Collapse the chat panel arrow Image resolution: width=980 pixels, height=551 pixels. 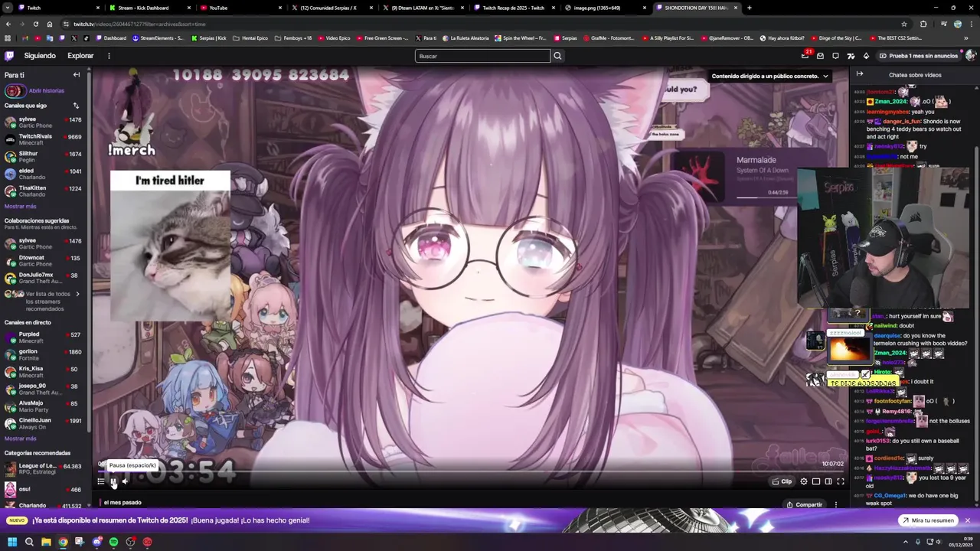pyautogui.click(x=860, y=74)
